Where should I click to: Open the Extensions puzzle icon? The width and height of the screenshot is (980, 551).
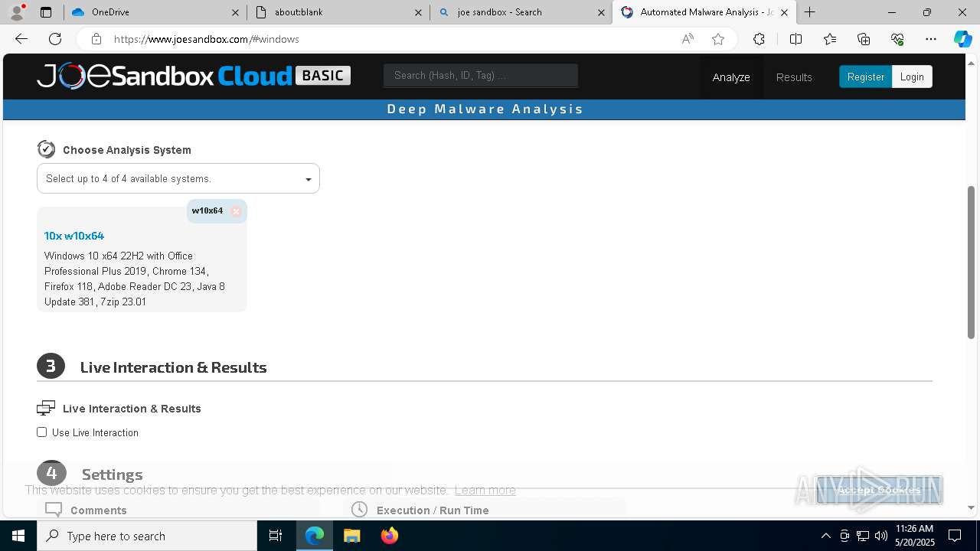(x=759, y=39)
